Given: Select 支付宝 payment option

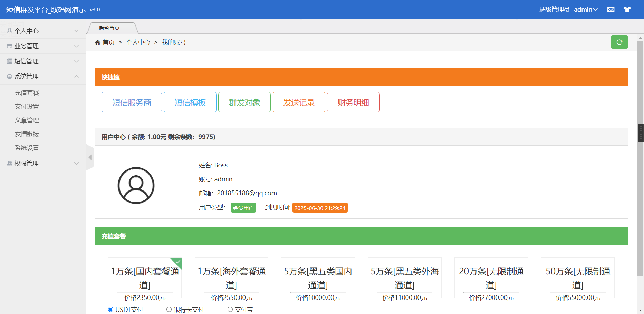Looking at the screenshot, I should click(x=230, y=310).
